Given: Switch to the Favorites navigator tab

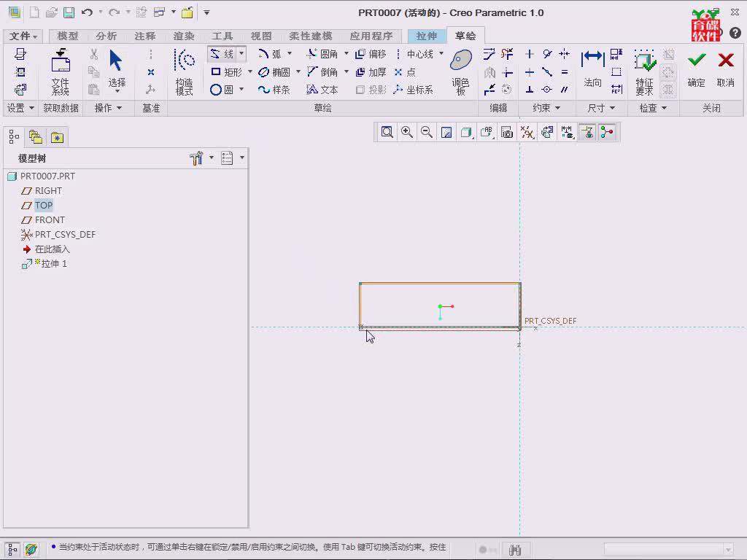Looking at the screenshot, I should pos(57,138).
